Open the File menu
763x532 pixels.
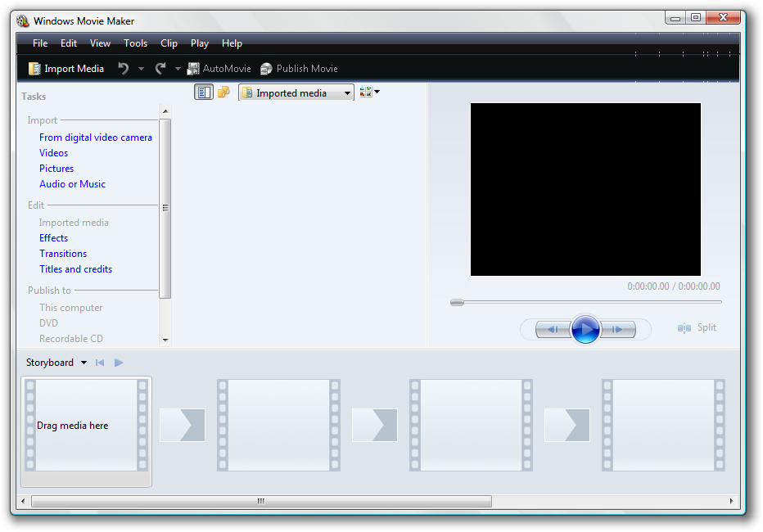pyautogui.click(x=40, y=43)
